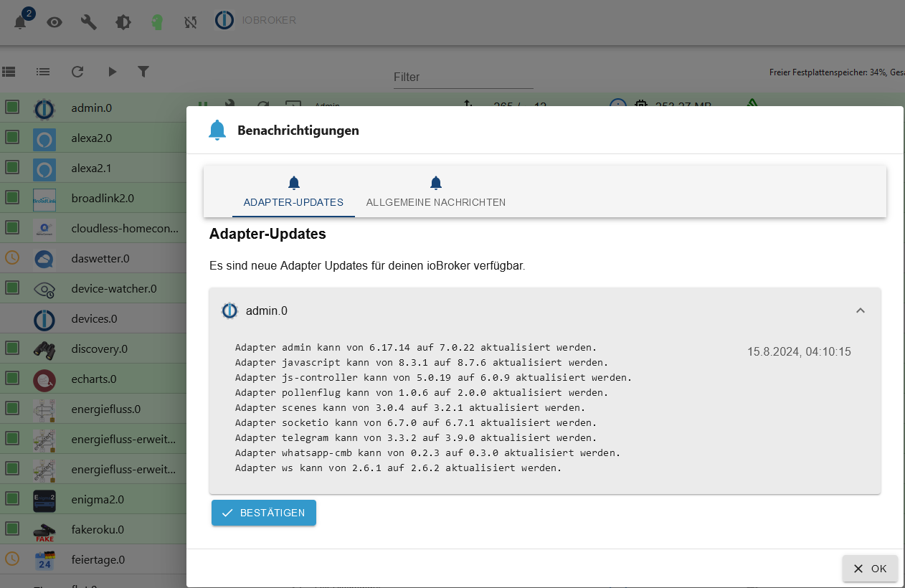Click the cloudless-homeconnect adapter icon
The height and width of the screenshot is (588, 905).
pos(44,229)
